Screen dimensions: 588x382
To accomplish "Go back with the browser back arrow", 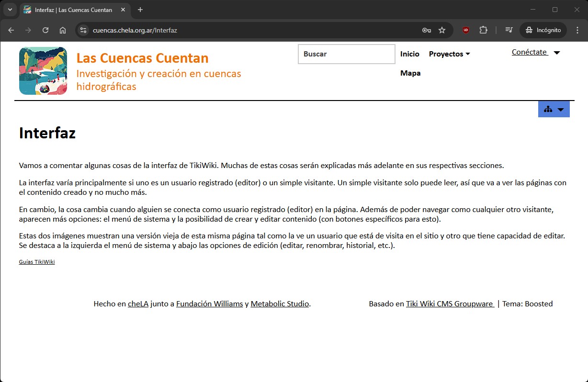I will point(11,30).
